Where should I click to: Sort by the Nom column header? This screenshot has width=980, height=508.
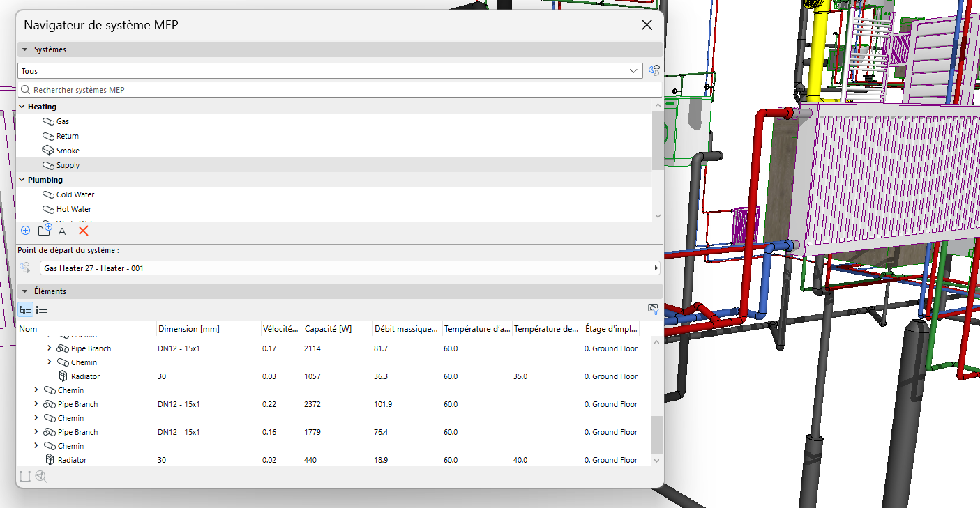tap(86, 329)
